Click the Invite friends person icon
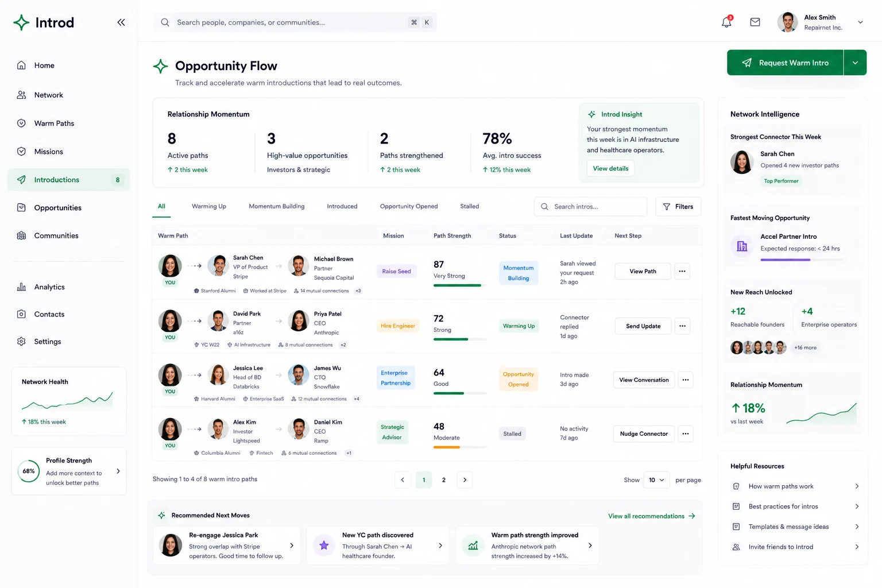The image size is (882, 588). 736,547
